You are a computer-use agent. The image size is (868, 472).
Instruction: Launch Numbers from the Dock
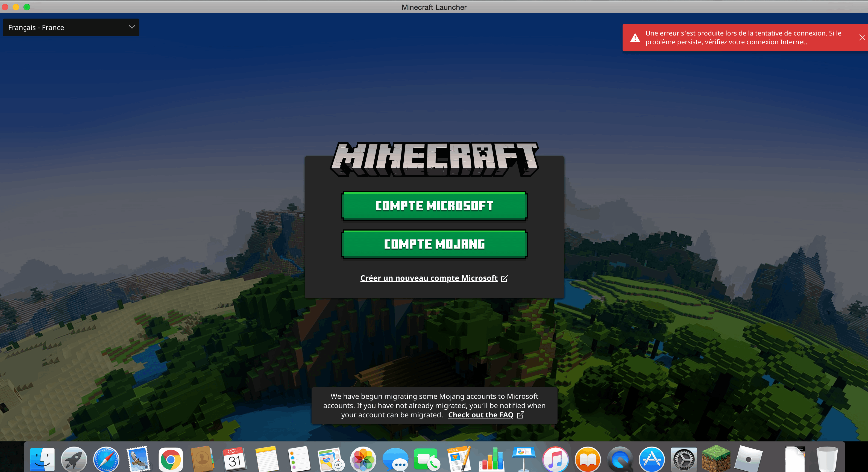click(x=491, y=459)
